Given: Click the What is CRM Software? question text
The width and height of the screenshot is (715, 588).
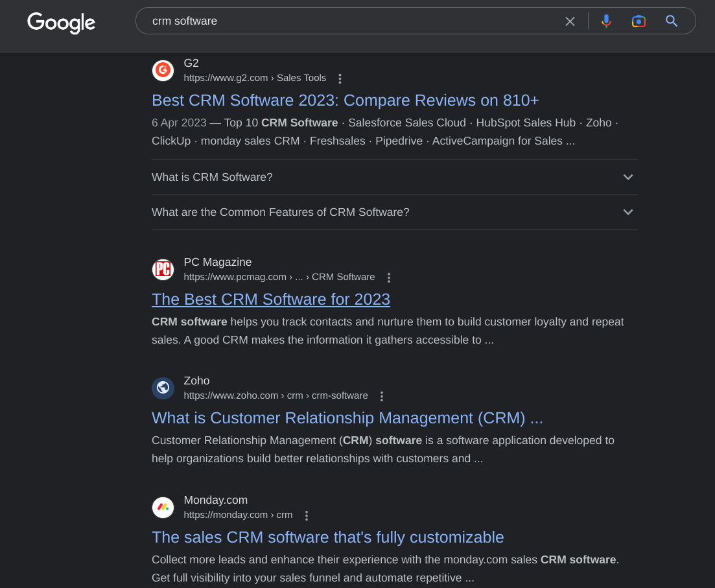Looking at the screenshot, I should pos(212,177).
